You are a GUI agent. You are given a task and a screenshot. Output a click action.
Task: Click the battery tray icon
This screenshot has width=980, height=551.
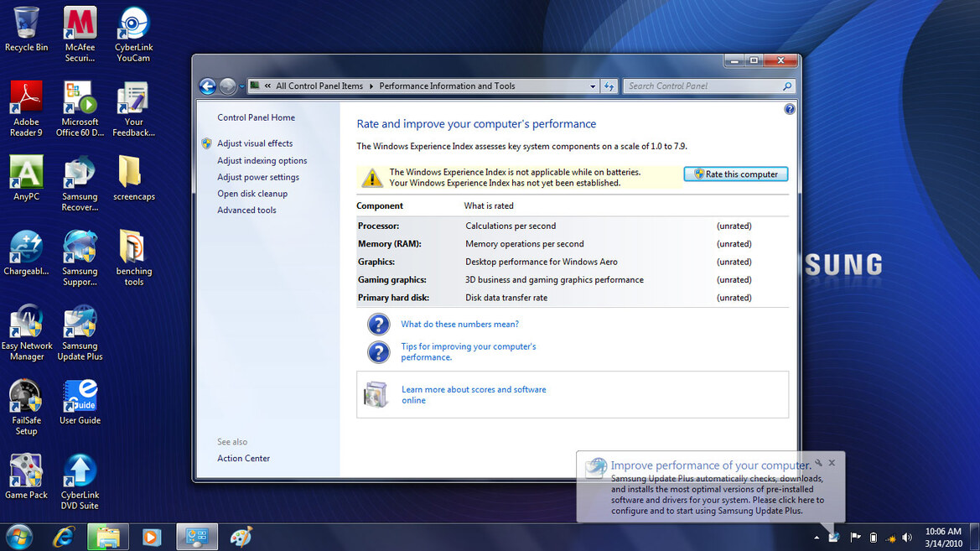tap(874, 538)
